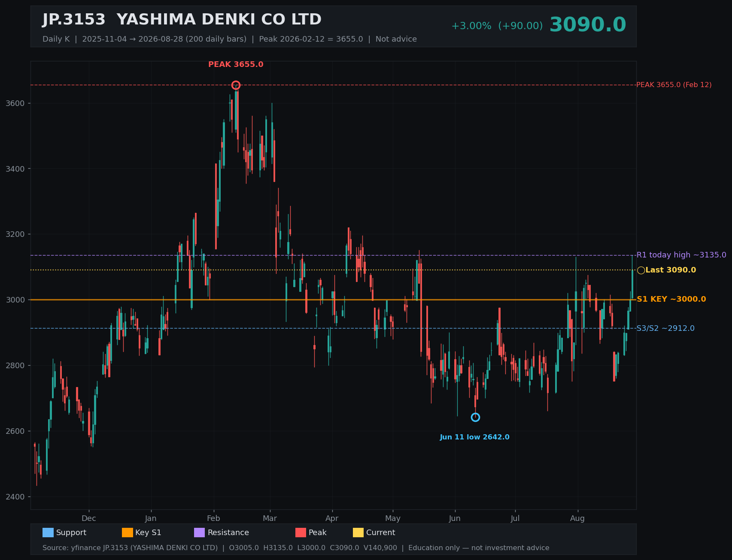Click the "+3.00% (+90.00)" change value
This screenshot has height=560, width=732.
click(497, 26)
